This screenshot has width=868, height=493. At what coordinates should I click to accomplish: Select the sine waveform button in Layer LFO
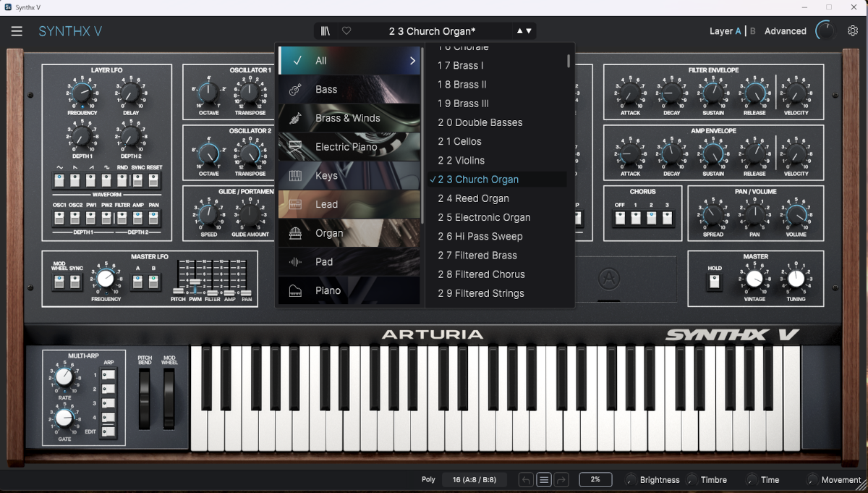(x=60, y=180)
